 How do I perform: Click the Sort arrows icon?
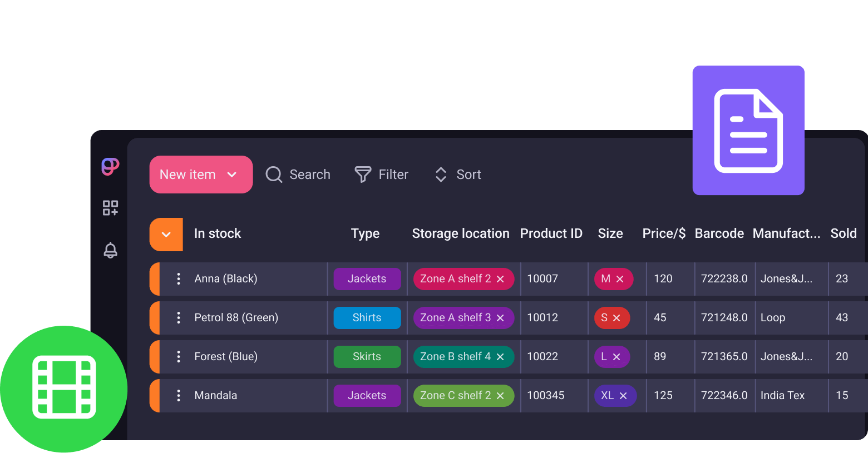[x=440, y=174]
